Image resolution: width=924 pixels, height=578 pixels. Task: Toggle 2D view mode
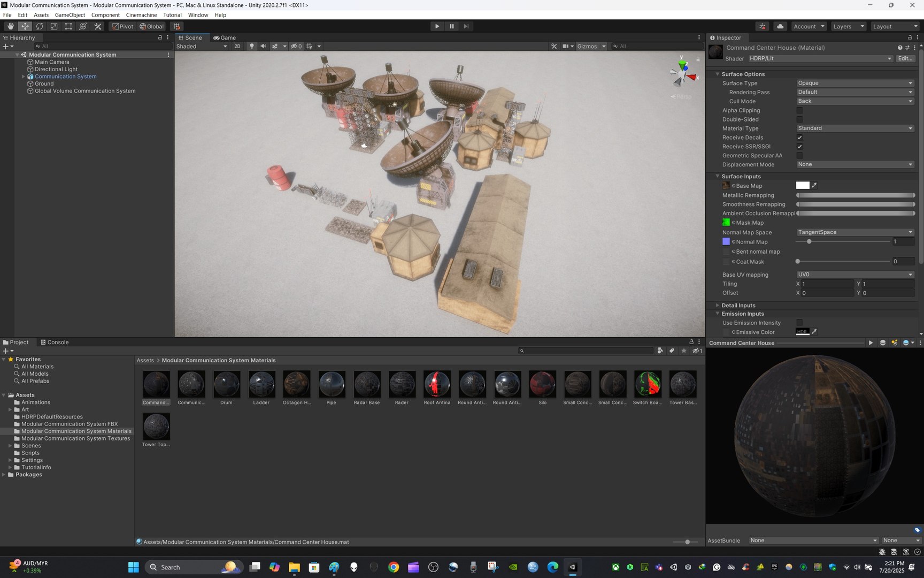click(237, 46)
